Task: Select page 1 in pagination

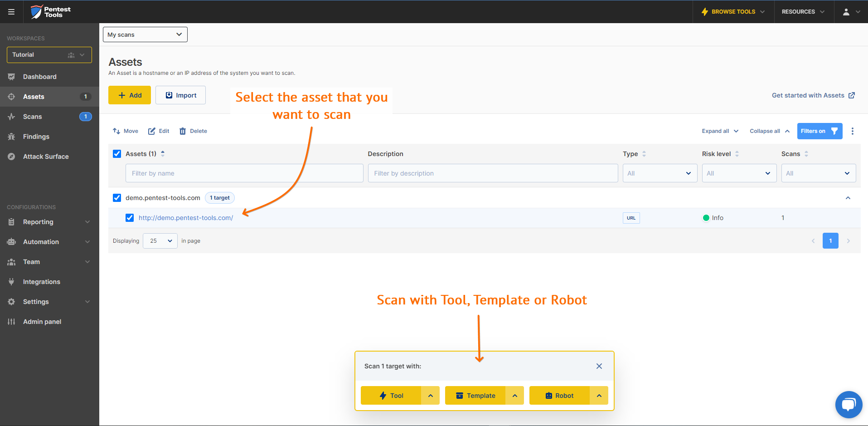Action: point(830,241)
